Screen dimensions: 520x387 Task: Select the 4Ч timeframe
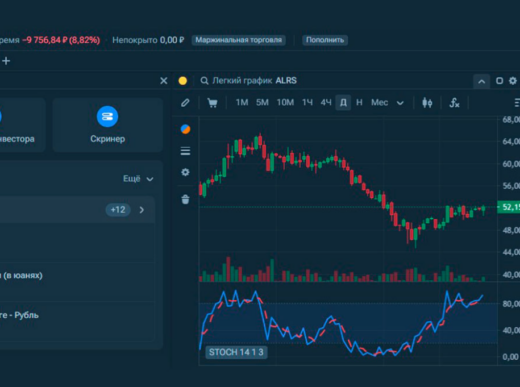[x=326, y=102]
